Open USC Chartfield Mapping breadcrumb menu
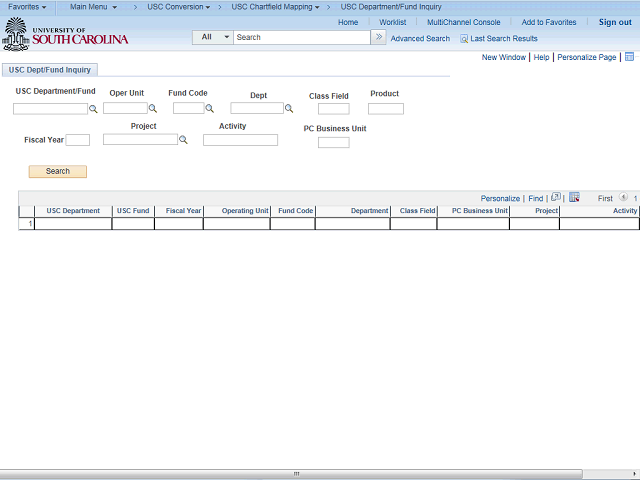The width and height of the screenshot is (640, 480). click(x=275, y=7)
